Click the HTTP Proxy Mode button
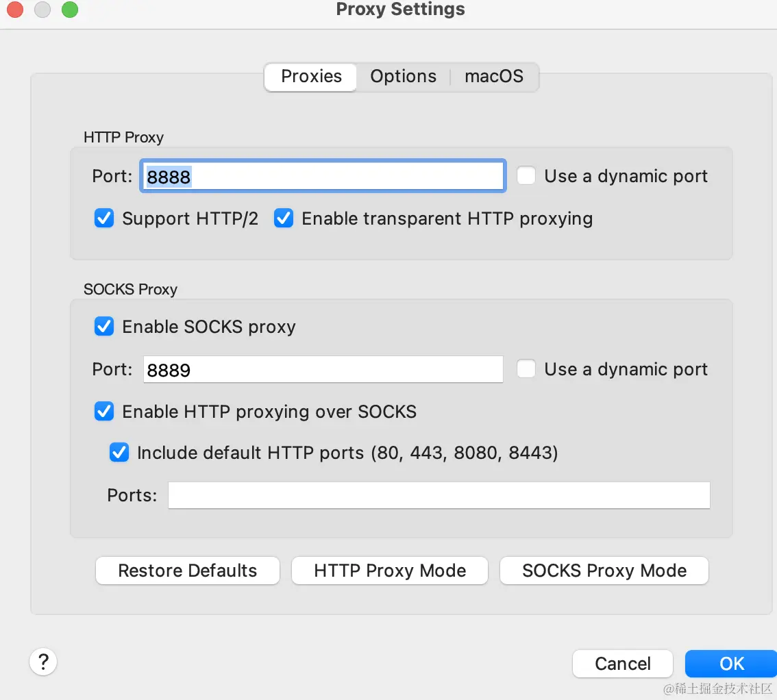Screen dimensions: 777x700 (x=389, y=571)
